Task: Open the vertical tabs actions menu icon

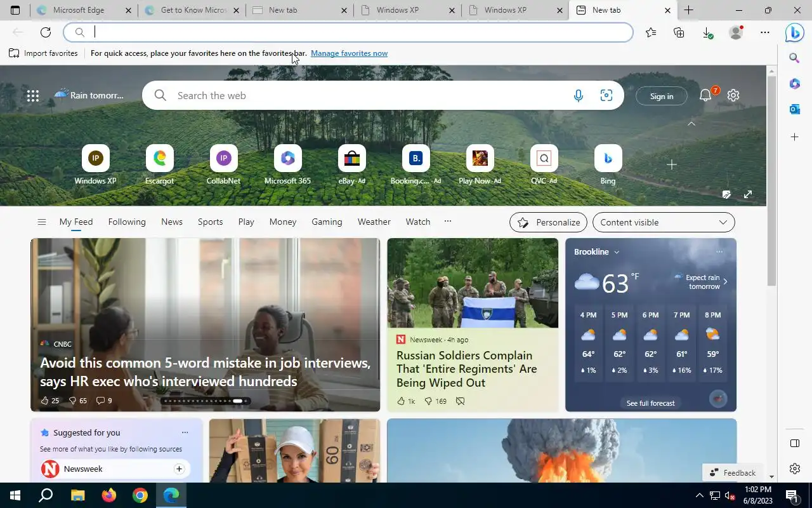Action: point(15,10)
